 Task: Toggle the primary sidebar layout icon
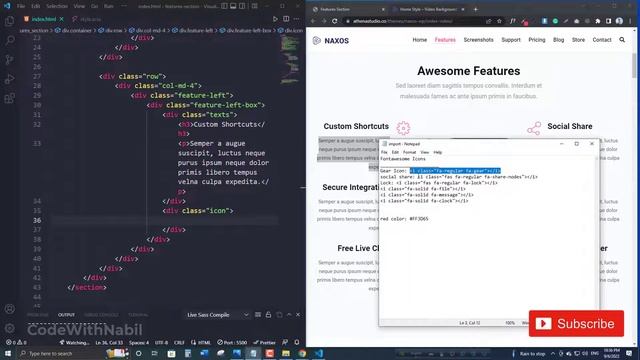coord(224,6)
